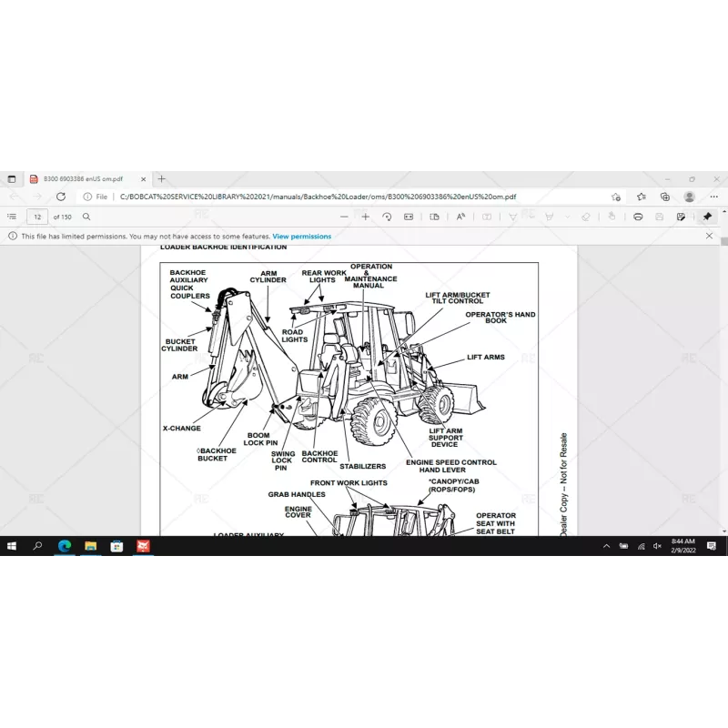Erase drawn annotations with the eraser
This screenshot has height=728, width=728.
(x=584, y=217)
